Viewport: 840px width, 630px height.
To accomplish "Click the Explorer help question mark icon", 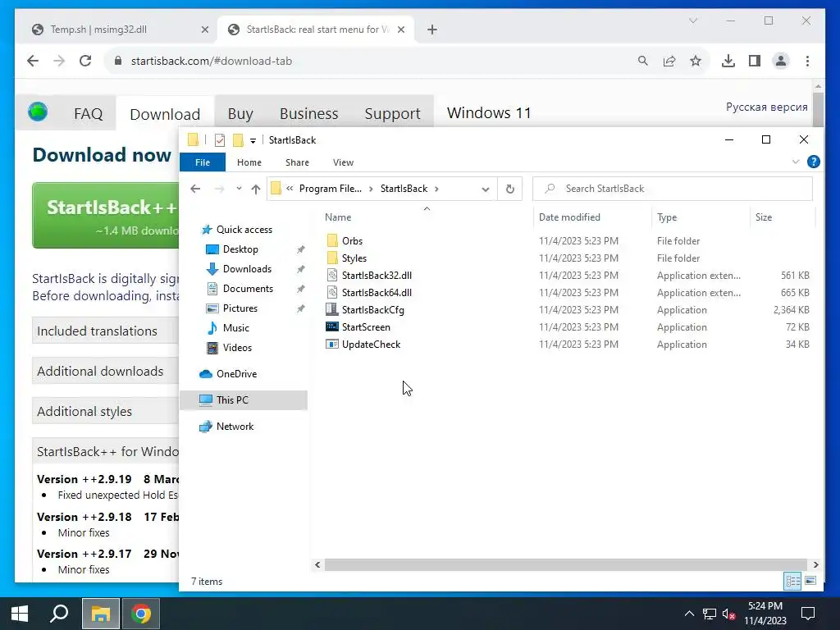I will tap(813, 162).
